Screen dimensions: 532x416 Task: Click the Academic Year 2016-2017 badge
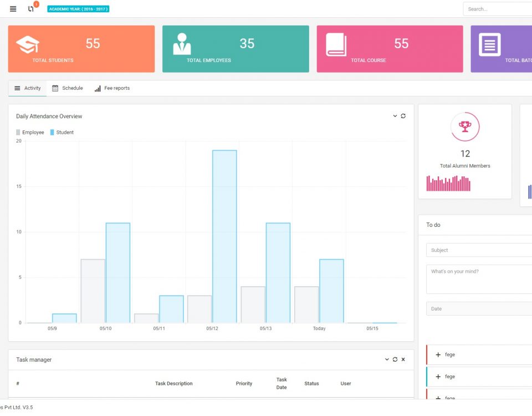(x=77, y=9)
